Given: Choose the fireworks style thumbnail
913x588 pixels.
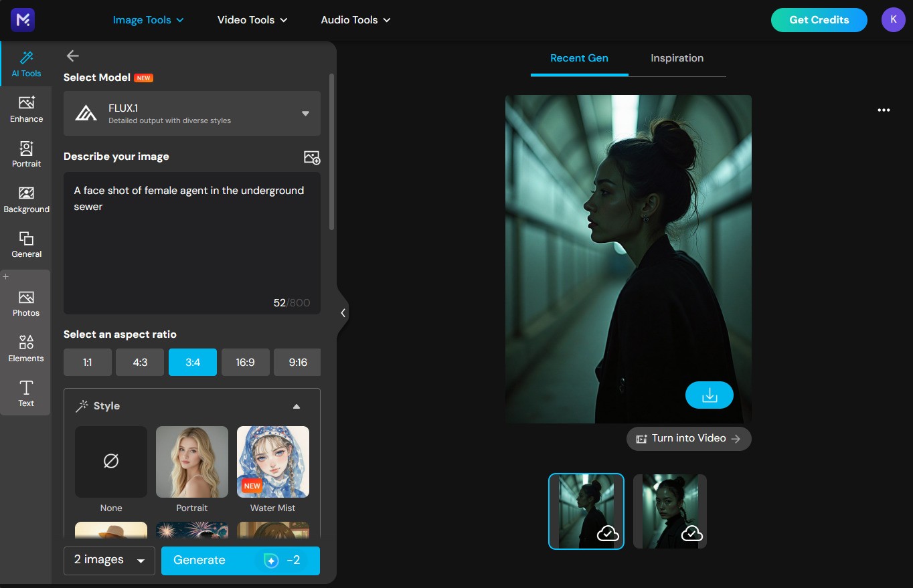Looking at the screenshot, I should pyautogui.click(x=192, y=530).
